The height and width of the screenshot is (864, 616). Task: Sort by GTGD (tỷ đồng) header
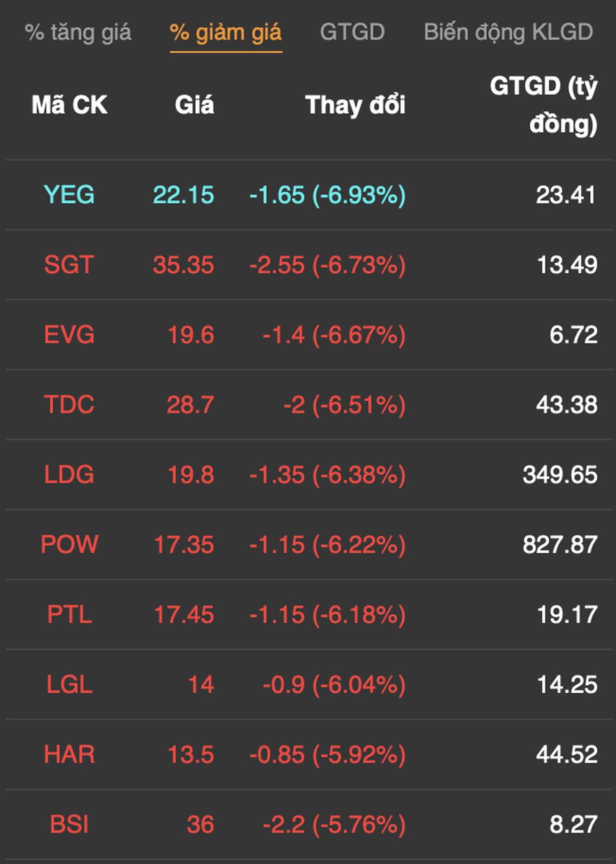(x=544, y=105)
